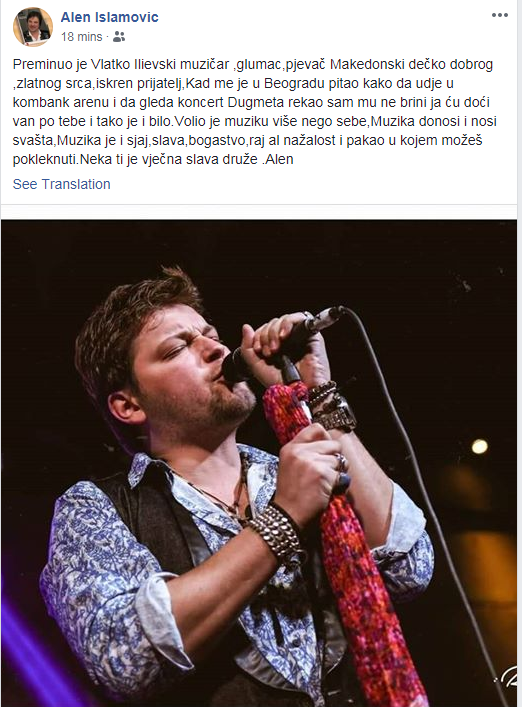The width and height of the screenshot is (522, 707).
Task: Click the friends audience icon beside the timestamp
Action: click(119, 37)
